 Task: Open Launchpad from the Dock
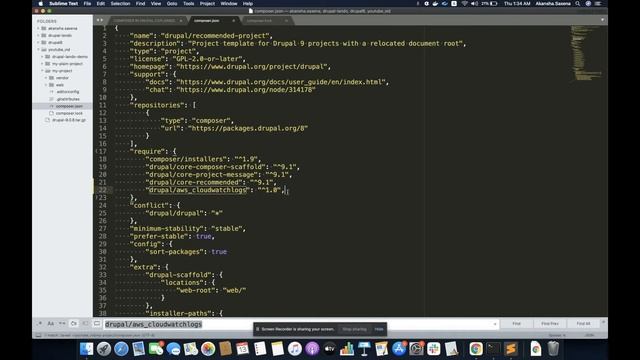pos(104,349)
